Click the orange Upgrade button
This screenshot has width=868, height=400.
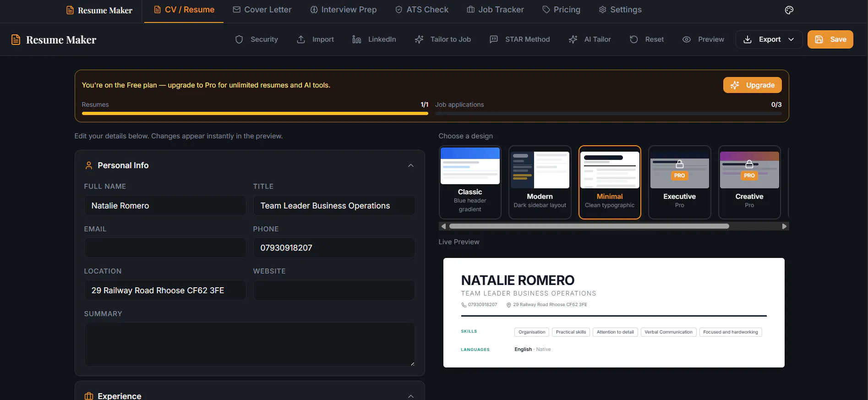(x=752, y=85)
